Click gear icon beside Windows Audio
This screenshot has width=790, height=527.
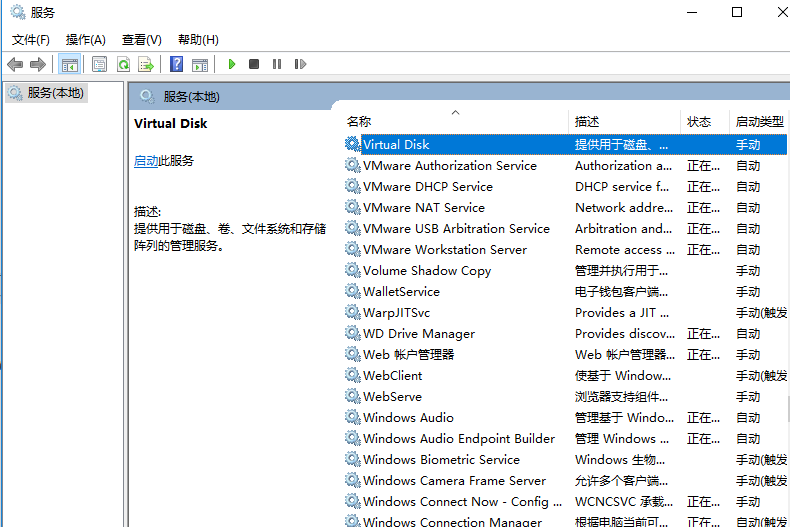[x=352, y=417]
